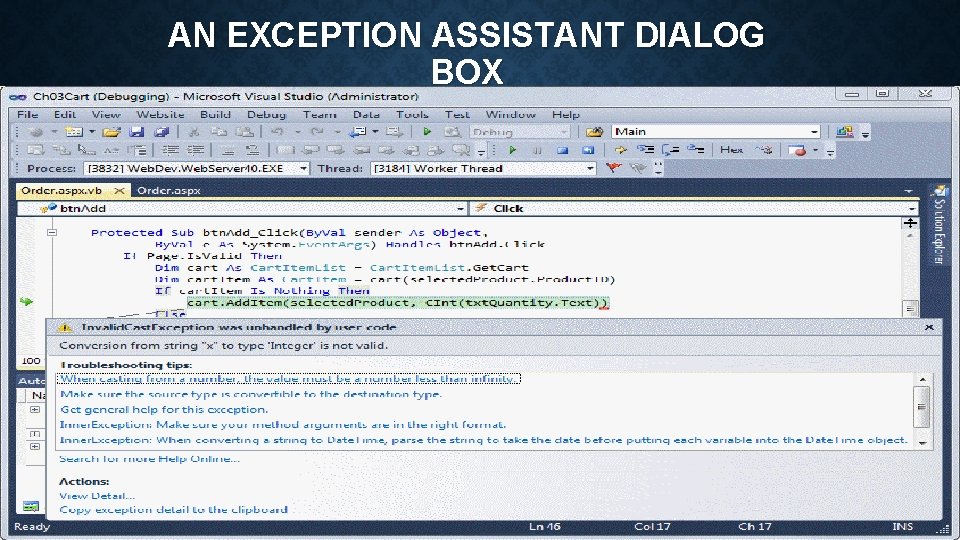Switch to the Order.aspx tab

coord(168,190)
